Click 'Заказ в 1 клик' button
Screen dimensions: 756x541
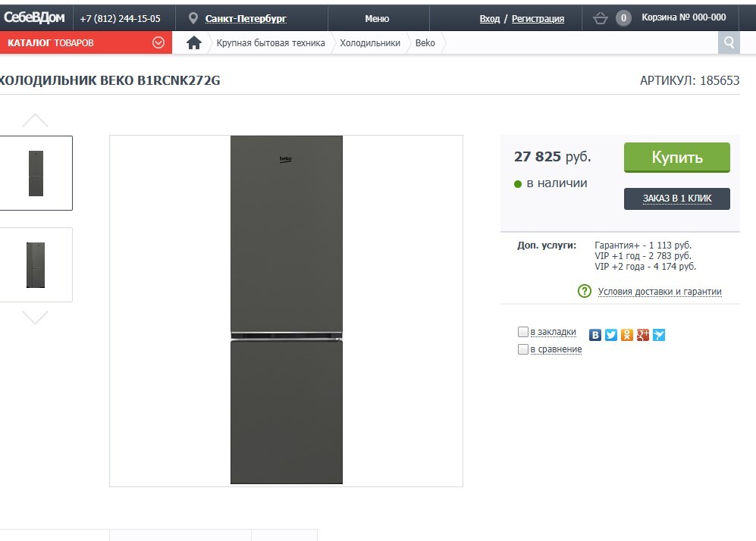[x=676, y=199]
